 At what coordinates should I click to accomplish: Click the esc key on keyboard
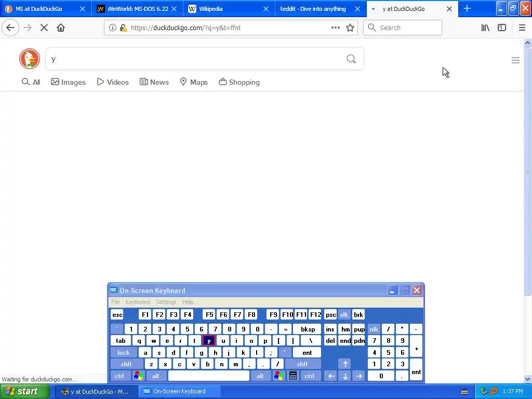[117, 315]
